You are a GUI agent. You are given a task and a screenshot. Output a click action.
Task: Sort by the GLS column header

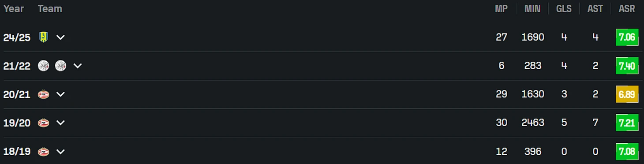click(564, 8)
